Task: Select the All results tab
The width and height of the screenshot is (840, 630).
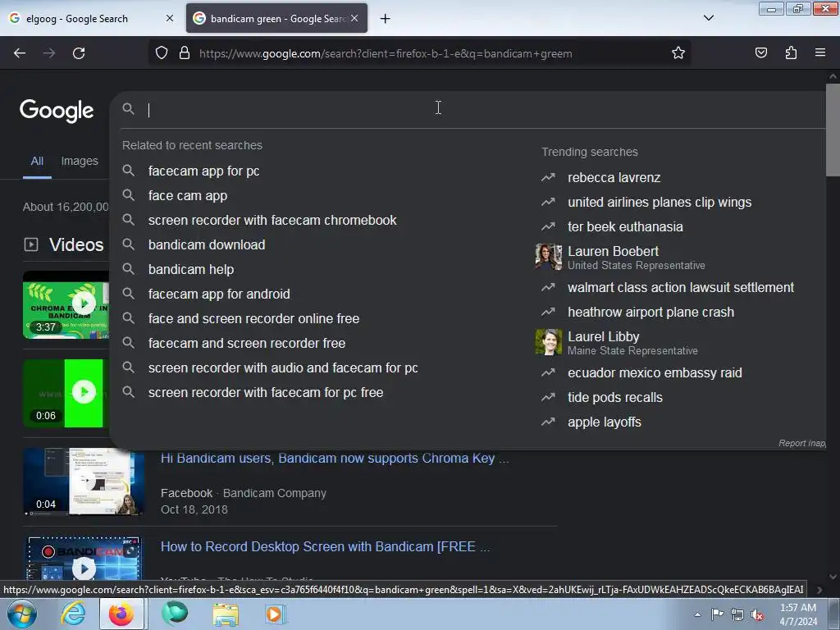Action: tap(37, 162)
